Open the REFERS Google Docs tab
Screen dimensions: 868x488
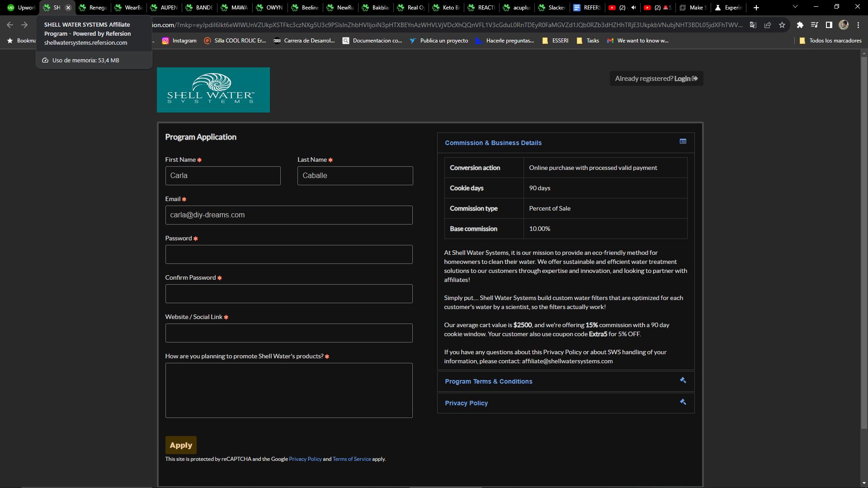click(588, 8)
